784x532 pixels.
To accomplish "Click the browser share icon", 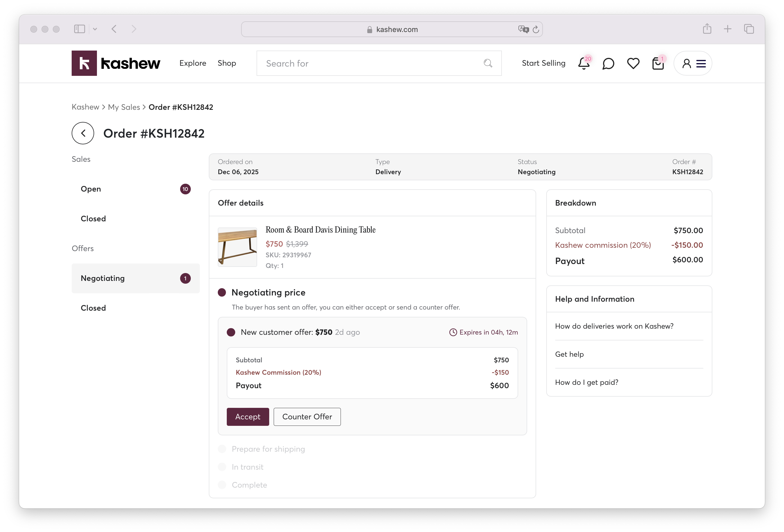I will point(707,29).
